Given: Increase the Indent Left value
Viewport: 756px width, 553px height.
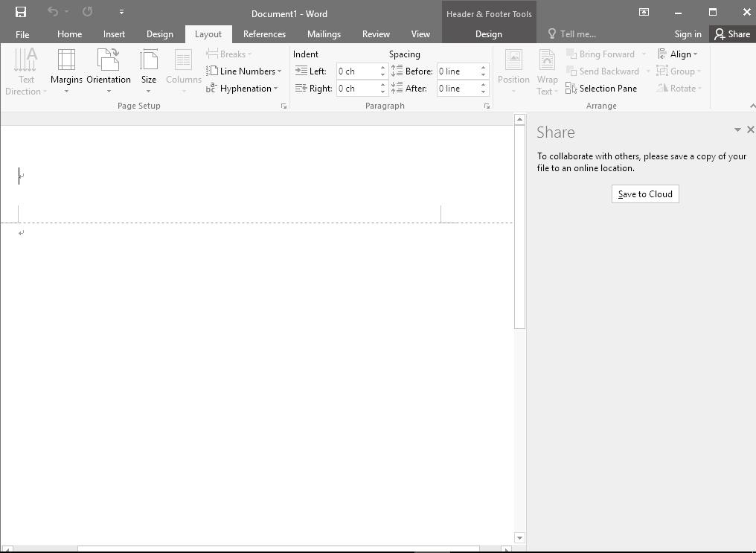Looking at the screenshot, I should (382, 68).
